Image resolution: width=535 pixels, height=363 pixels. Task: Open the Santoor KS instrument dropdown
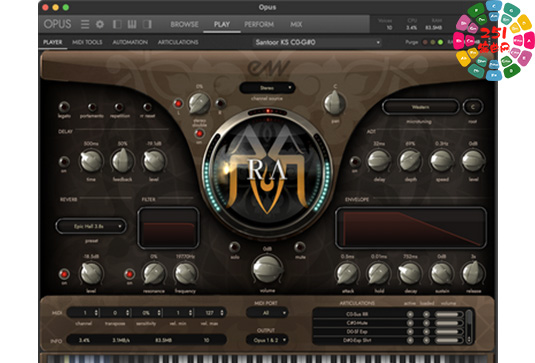pos(317,42)
